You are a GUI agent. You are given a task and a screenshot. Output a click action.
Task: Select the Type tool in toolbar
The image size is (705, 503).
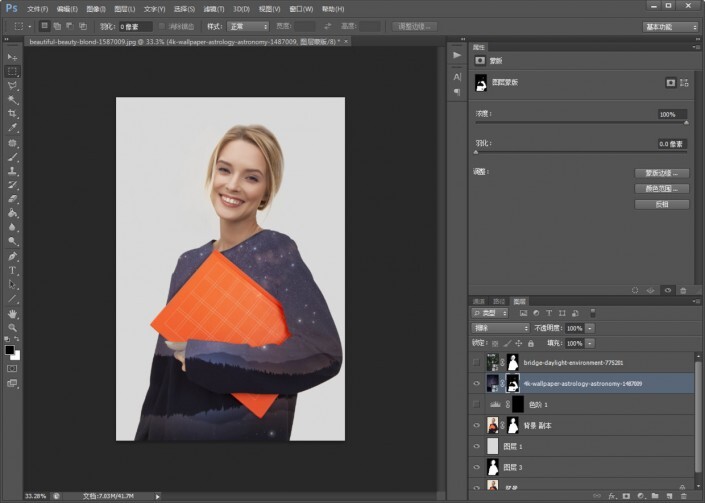click(13, 270)
